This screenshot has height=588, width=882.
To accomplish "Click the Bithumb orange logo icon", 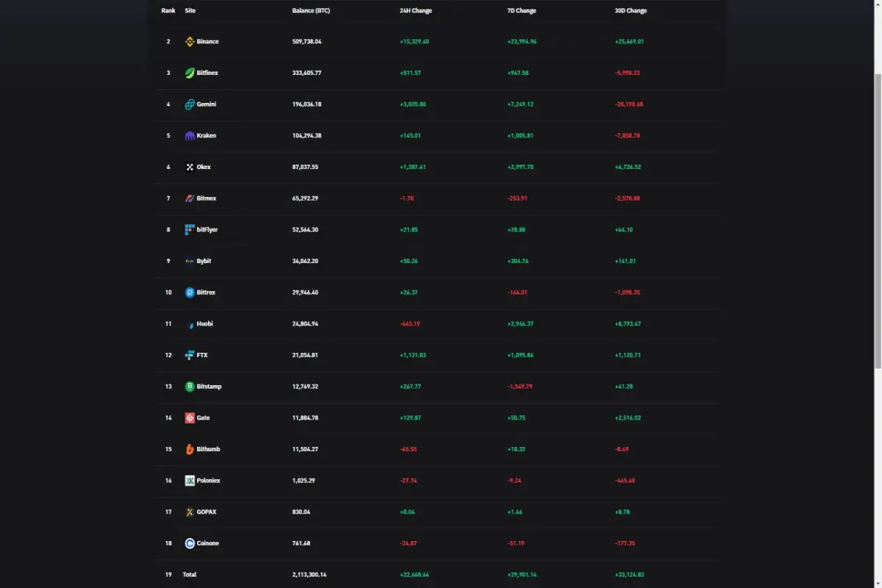I will [190, 449].
